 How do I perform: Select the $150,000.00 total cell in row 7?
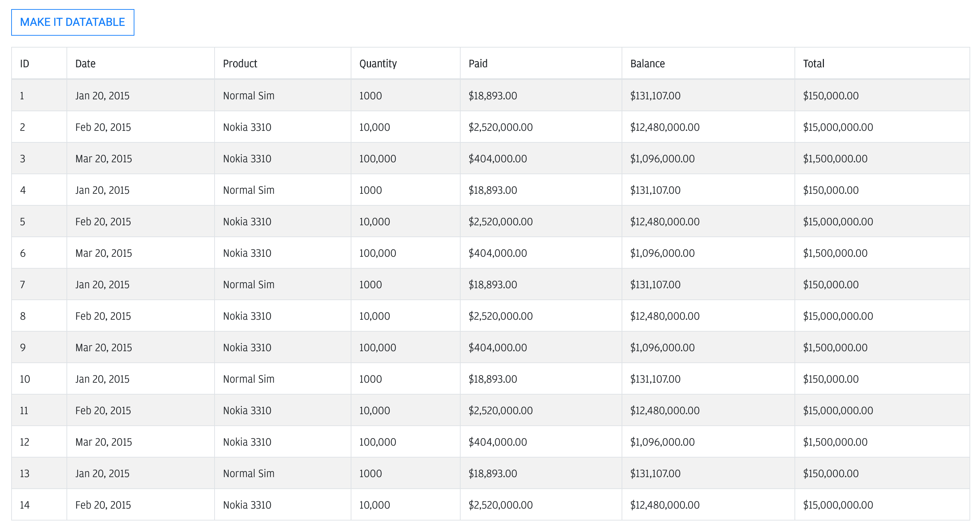(882, 285)
